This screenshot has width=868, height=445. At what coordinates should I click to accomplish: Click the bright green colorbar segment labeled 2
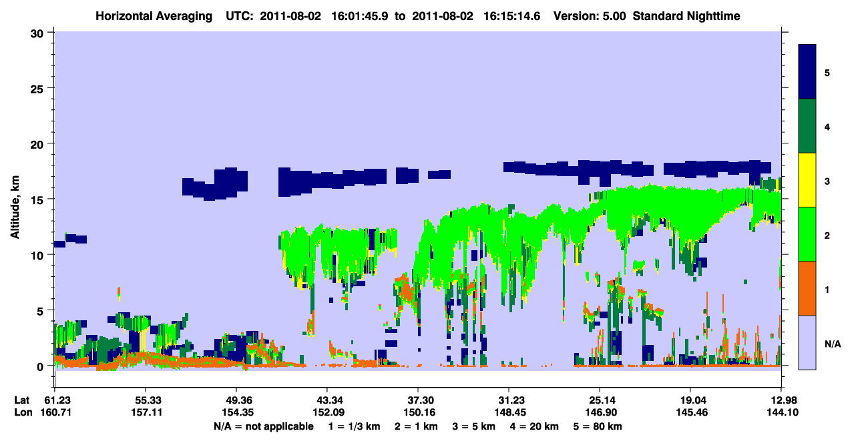tap(808, 234)
